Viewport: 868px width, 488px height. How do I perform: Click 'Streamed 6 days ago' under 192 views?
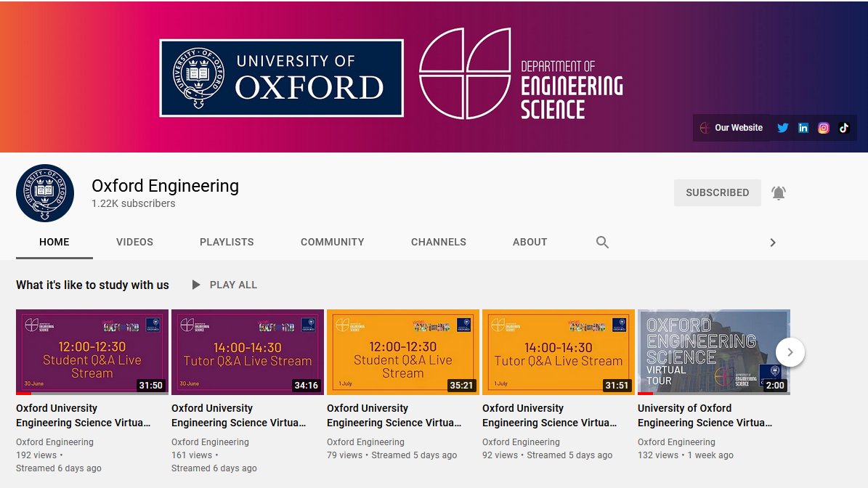pyautogui.click(x=59, y=468)
